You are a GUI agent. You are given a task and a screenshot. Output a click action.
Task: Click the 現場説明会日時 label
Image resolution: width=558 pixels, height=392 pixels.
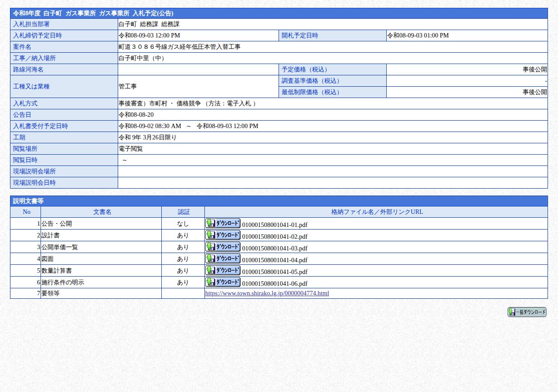click(64, 182)
